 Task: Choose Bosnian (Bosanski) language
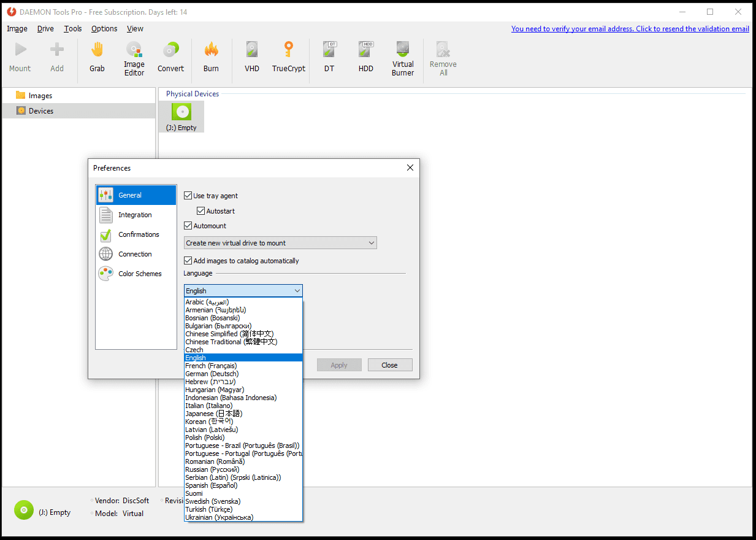(x=243, y=318)
